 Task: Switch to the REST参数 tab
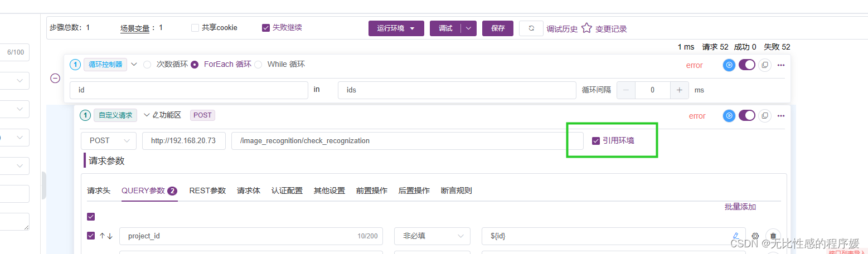(207, 190)
